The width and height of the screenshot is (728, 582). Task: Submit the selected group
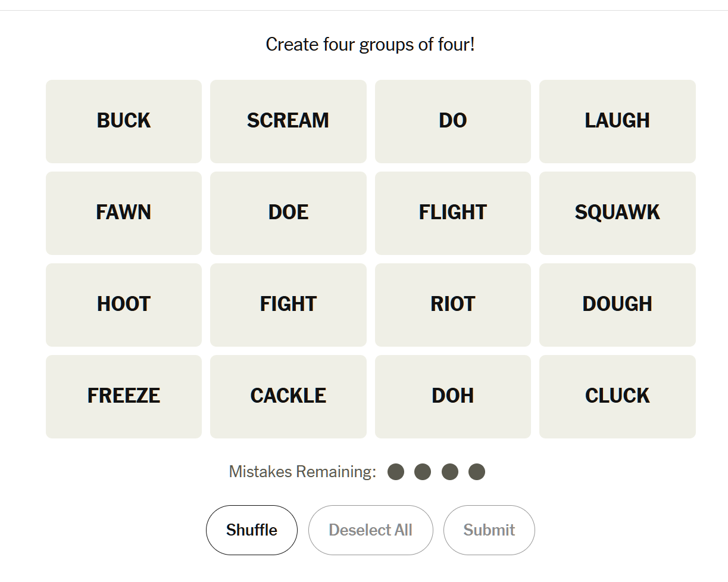tap(489, 530)
